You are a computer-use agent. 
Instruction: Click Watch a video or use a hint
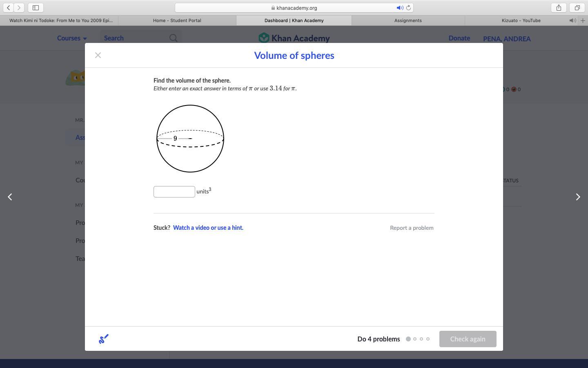(x=208, y=228)
